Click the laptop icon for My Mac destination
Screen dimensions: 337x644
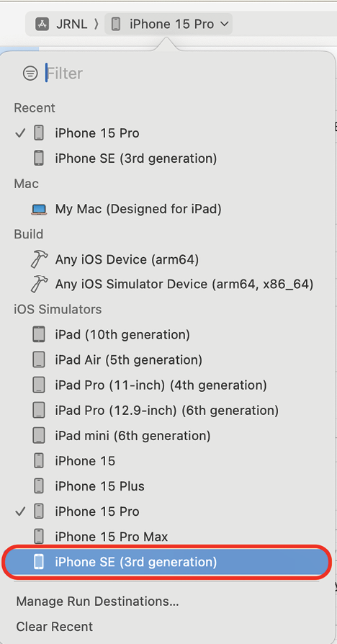click(x=39, y=210)
